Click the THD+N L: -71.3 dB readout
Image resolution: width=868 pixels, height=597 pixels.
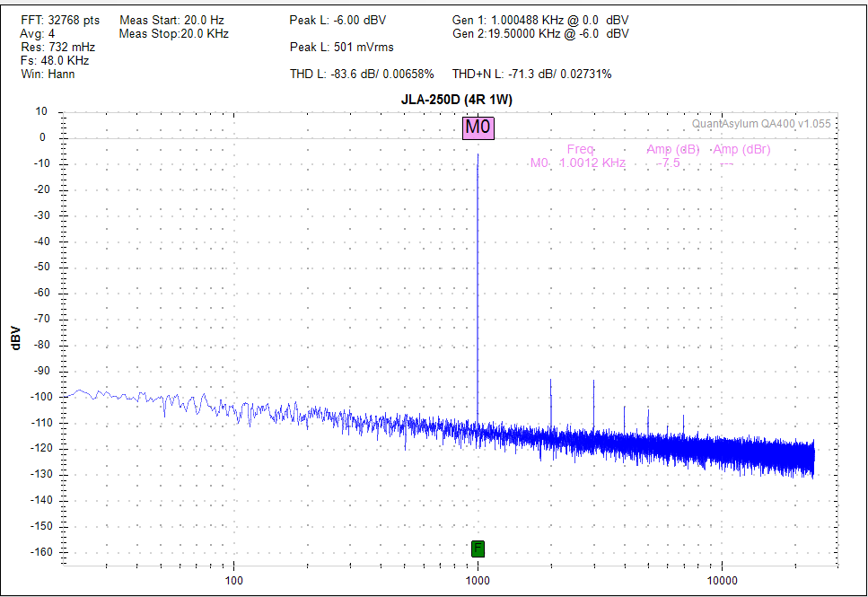(x=532, y=75)
